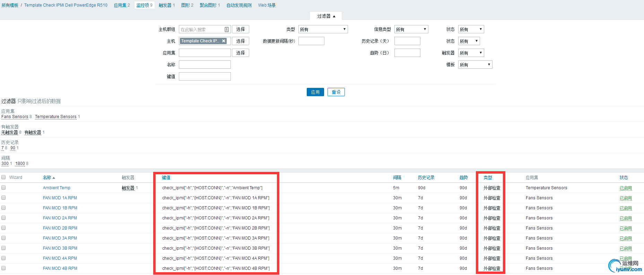Check the box for FAN MOD 3A RPM
This screenshot has height=275, width=644.
tap(3, 238)
